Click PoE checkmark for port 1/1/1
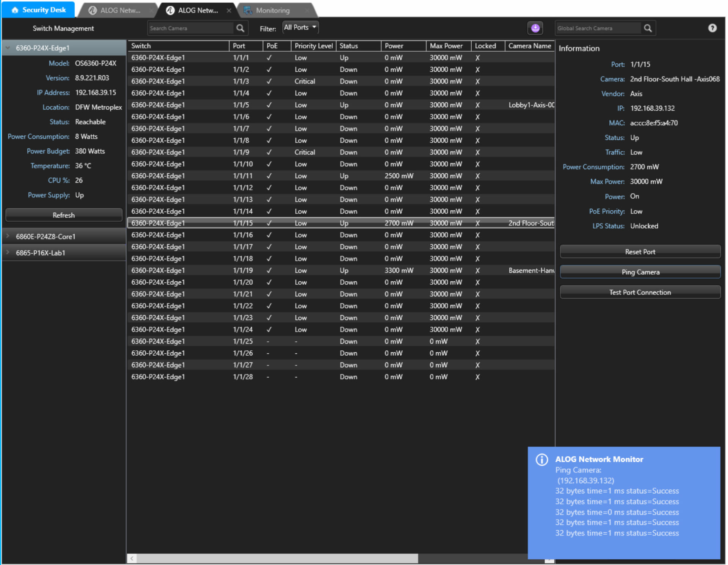The image size is (728, 565). coord(269,58)
